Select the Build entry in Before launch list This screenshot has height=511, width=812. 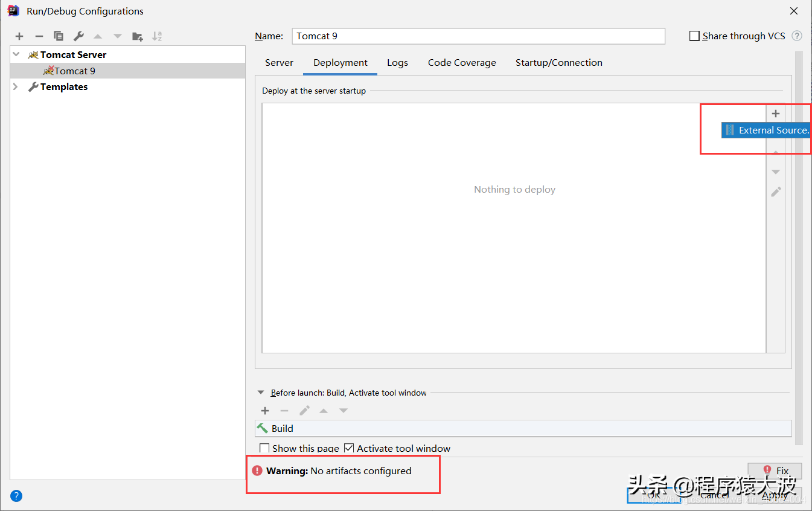tap(523, 428)
